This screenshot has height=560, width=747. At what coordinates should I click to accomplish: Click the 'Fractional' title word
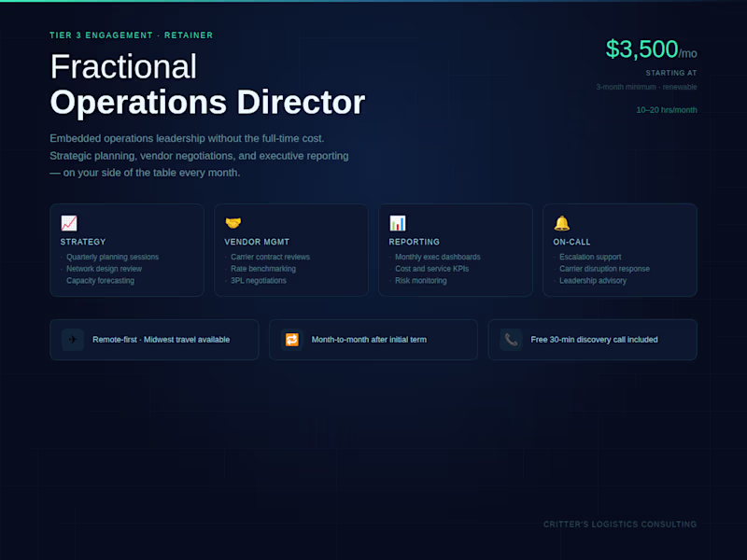123,66
